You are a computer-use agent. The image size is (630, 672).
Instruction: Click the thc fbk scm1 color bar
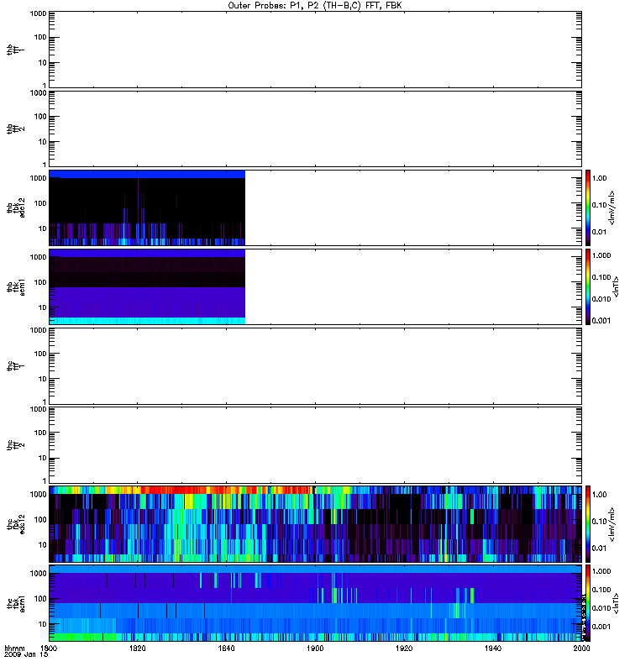pyautogui.click(x=588, y=603)
